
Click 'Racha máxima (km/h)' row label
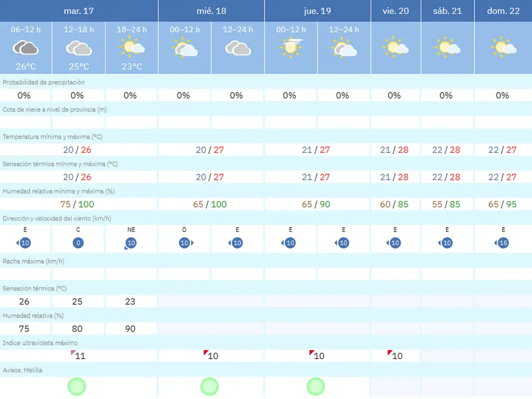click(x=33, y=261)
